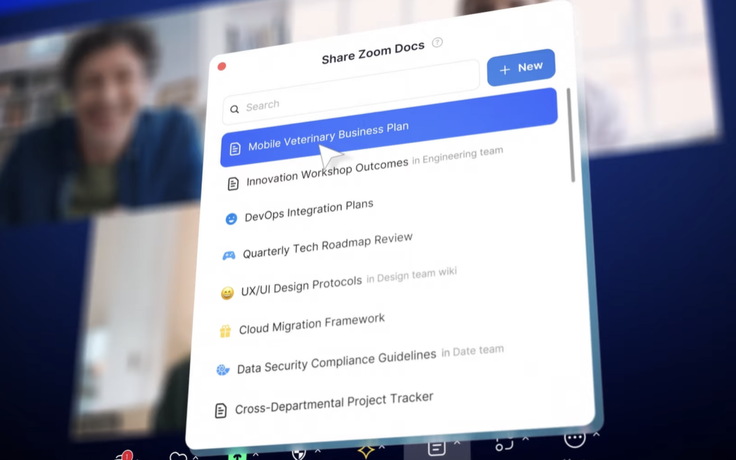This screenshot has height=460, width=736.
Task: Select Cross-Departmental Project Tracker
Action: (x=334, y=404)
